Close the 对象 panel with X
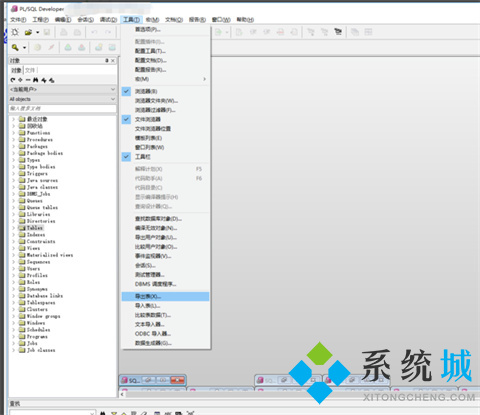 pyautogui.click(x=113, y=61)
